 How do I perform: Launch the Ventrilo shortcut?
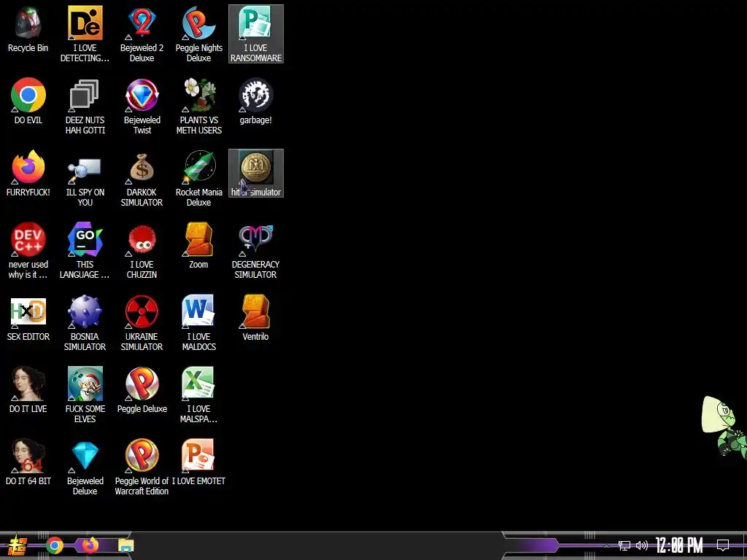click(256, 318)
